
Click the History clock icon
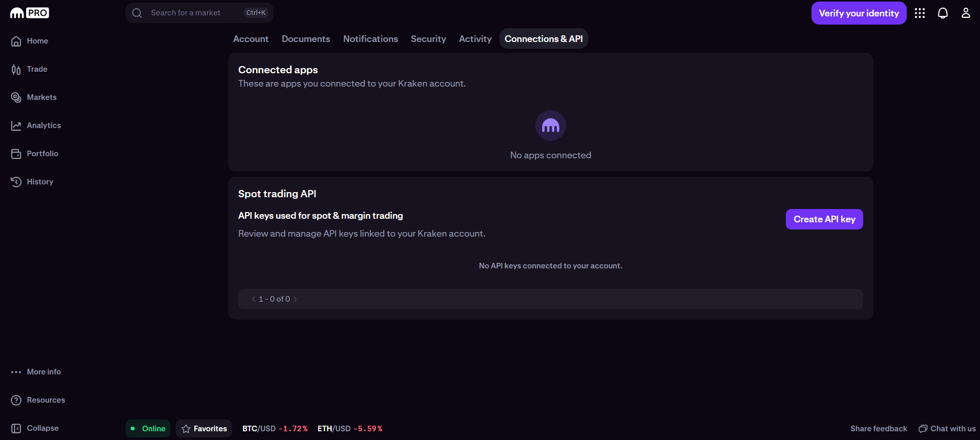[x=16, y=182]
